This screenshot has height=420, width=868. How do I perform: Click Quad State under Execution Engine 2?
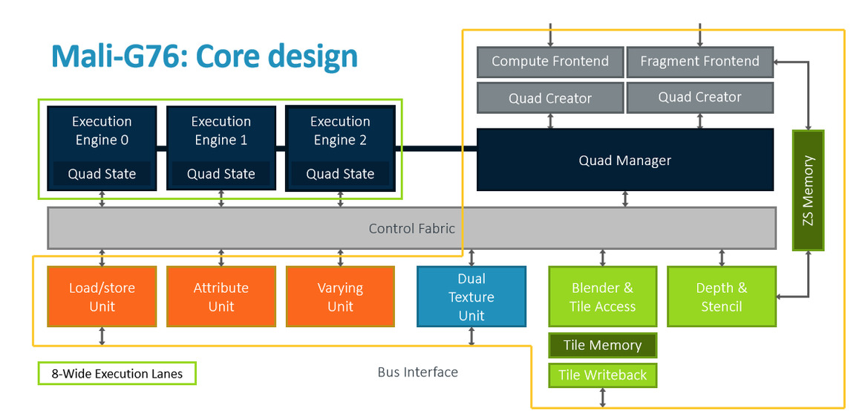pos(341,174)
